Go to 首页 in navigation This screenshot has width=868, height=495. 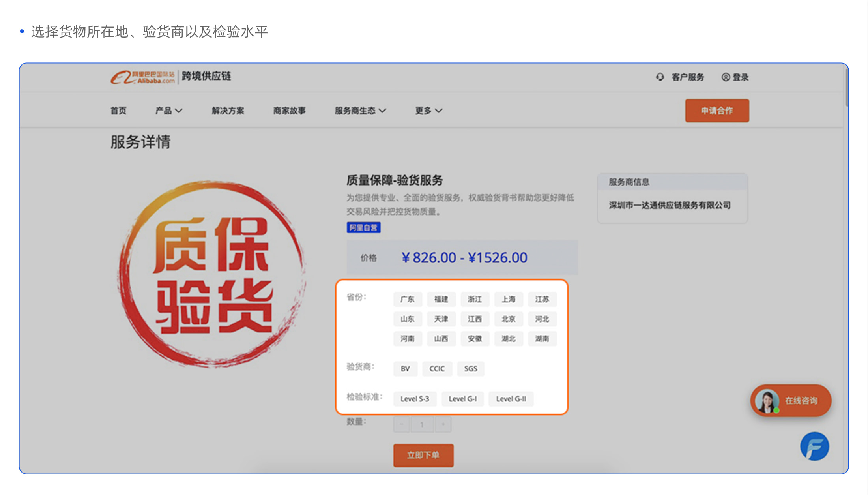(118, 111)
